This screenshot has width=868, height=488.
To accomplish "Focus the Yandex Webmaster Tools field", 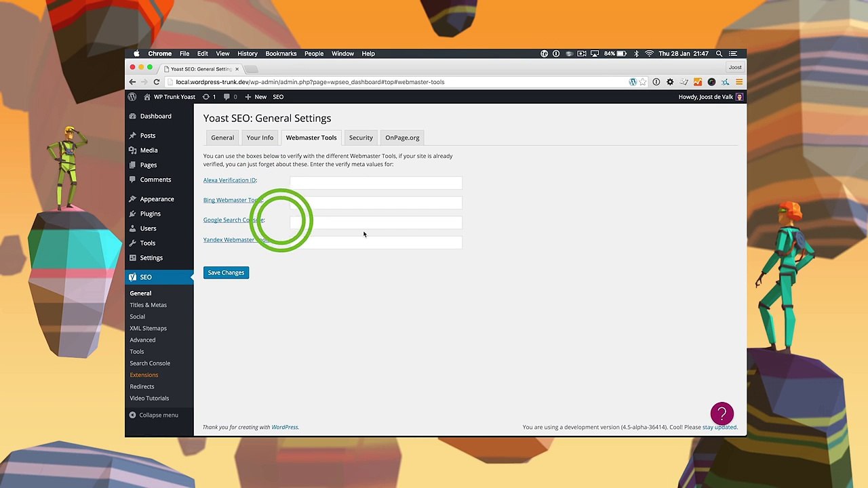I will pos(376,242).
